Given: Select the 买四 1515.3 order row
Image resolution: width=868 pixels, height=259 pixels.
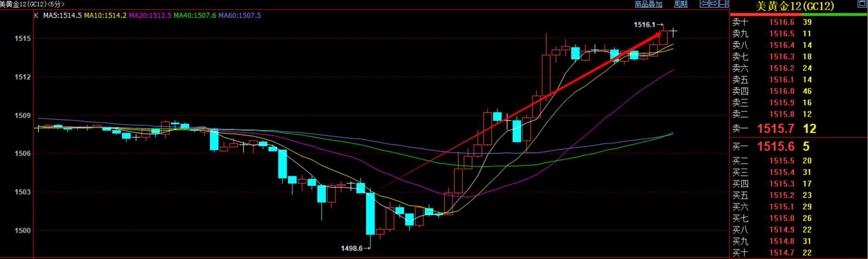Looking at the screenshot, I should tap(799, 184).
